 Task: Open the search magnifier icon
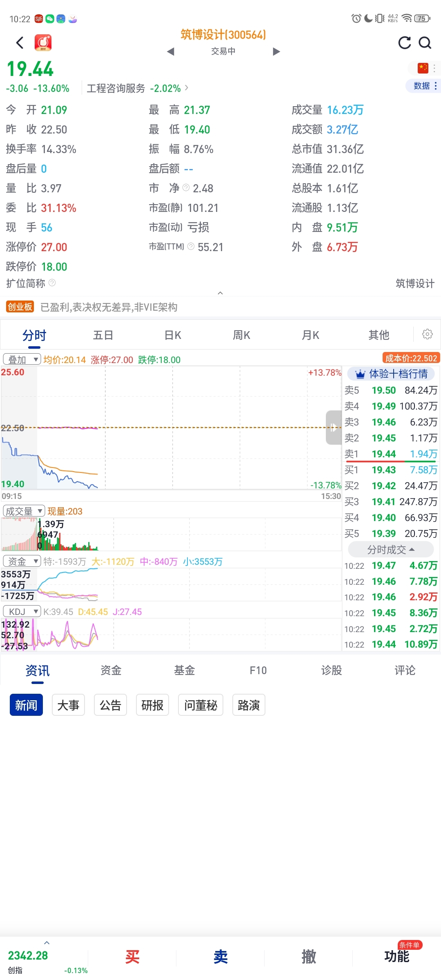425,43
